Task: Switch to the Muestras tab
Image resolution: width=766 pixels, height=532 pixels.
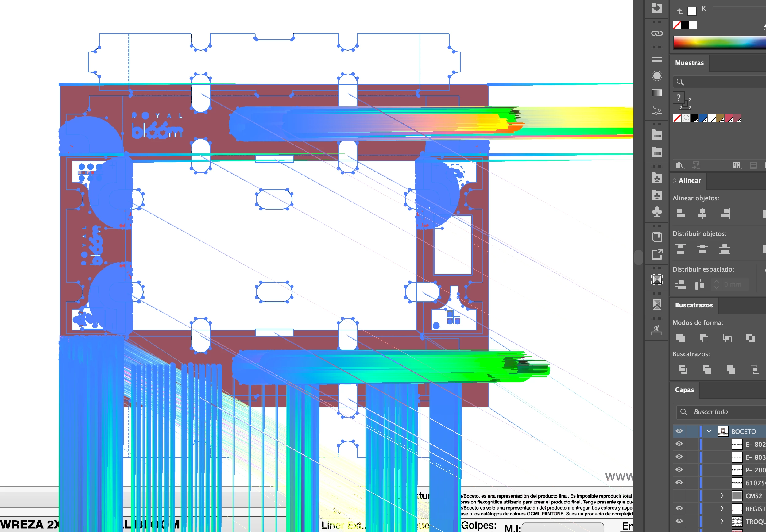Action: [x=689, y=63]
